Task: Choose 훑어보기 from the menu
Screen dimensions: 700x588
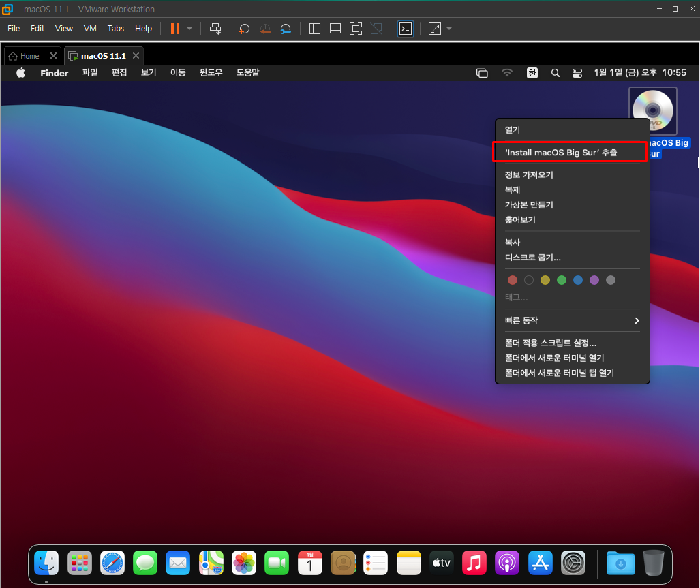Action: point(573,220)
